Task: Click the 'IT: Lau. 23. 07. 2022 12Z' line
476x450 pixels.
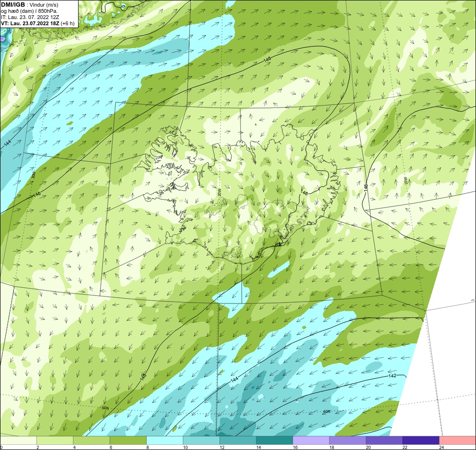Action: tap(29, 17)
